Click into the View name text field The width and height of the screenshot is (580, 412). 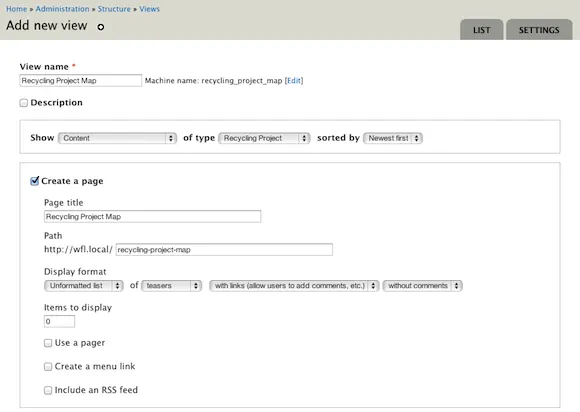pyautogui.click(x=81, y=81)
